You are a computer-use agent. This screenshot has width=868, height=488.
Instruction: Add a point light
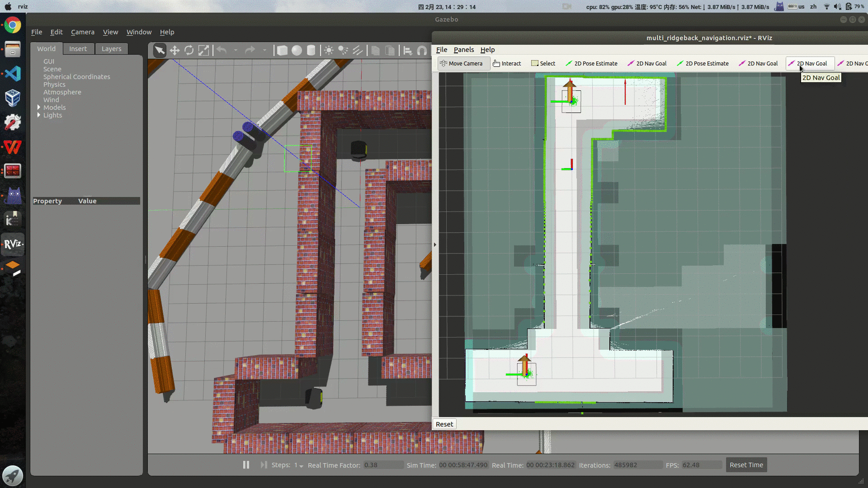pyautogui.click(x=329, y=50)
